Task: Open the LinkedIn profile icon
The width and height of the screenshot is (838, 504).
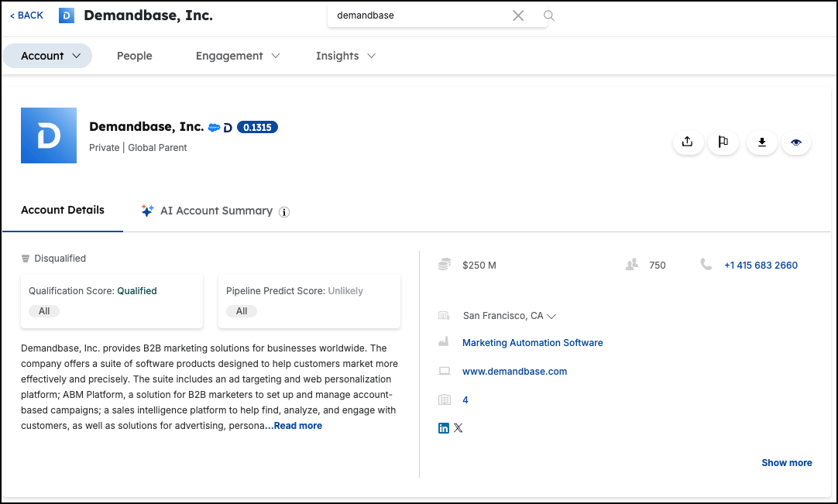Action: [444, 428]
